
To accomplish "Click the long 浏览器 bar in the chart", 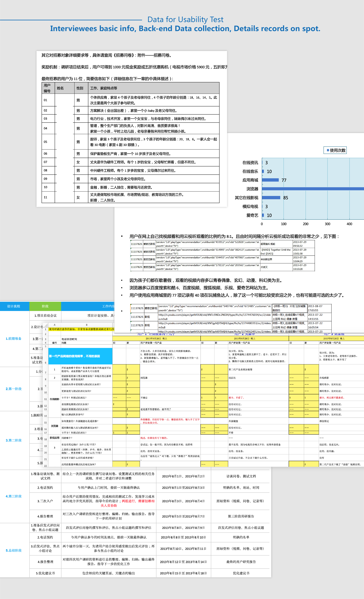I will pyautogui.click(x=313, y=189).
